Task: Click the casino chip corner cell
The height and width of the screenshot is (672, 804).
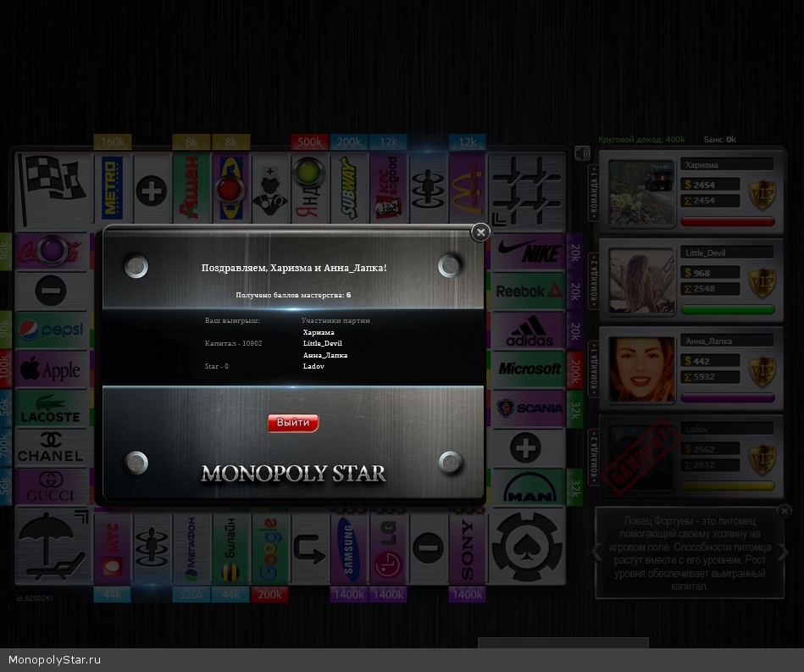Action: click(526, 547)
